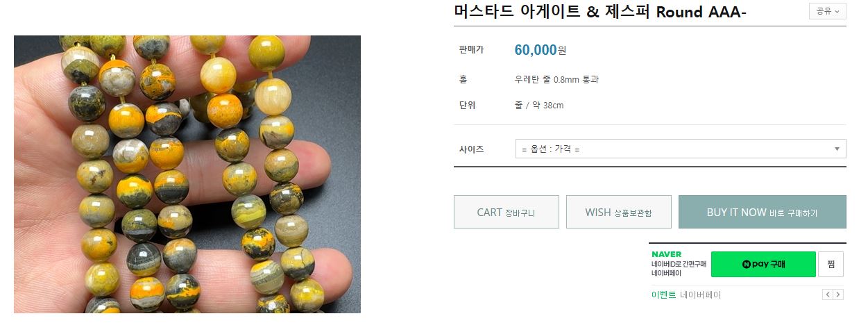Viewport: 868px width, 332px height.
Task: Expand the 사이즈 option price dropdown
Action: [x=680, y=149]
